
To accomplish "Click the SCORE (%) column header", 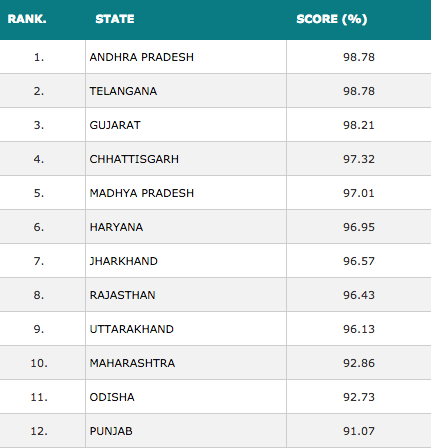I will click(x=332, y=19).
